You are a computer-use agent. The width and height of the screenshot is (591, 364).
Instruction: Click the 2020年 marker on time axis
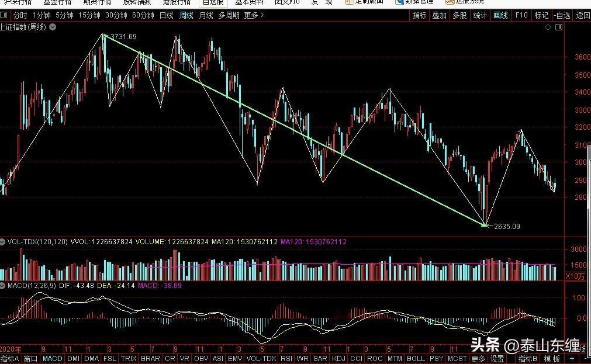[x=11, y=349]
